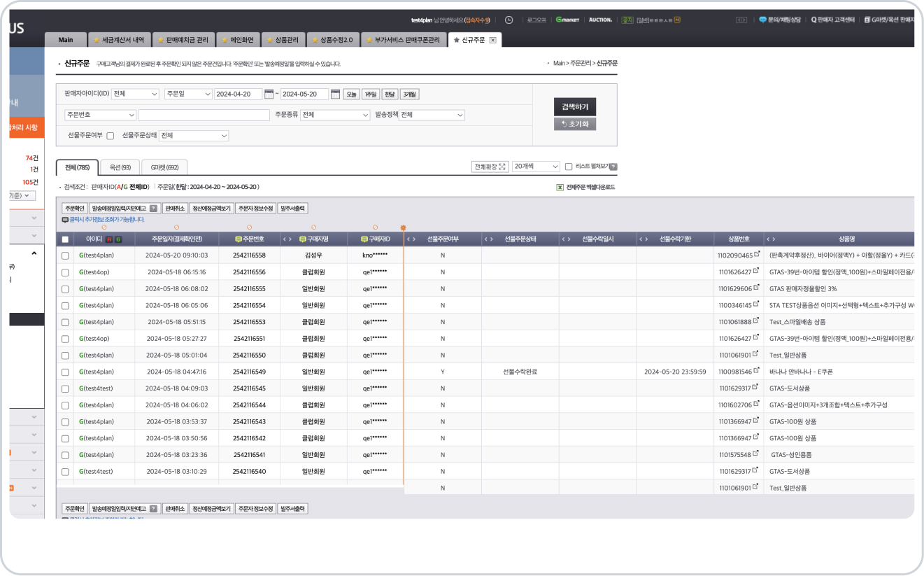The image size is (924, 576).
Task: Click the order number search input field
Action: pyautogui.click(x=204, y=115)
